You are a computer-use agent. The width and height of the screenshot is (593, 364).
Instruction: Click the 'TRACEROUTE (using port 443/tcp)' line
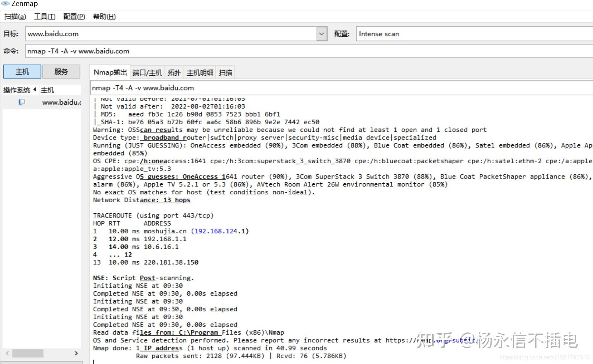pos(153,216)
